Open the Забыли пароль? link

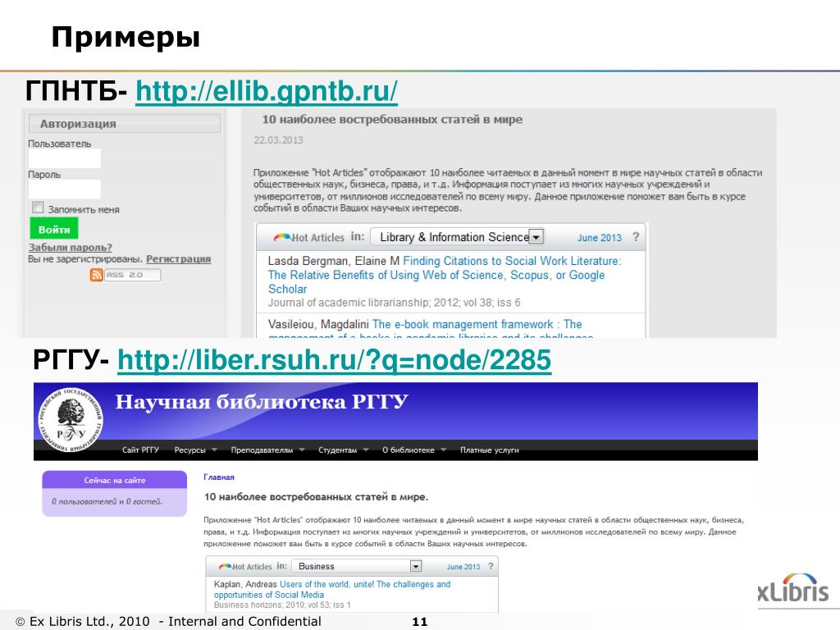[x=71, y=247]
